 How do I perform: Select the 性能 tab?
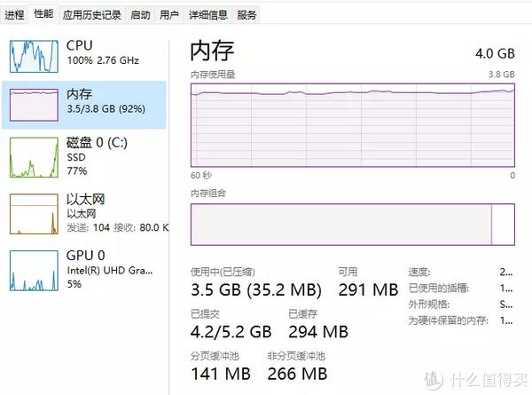(x=43, y=14)
